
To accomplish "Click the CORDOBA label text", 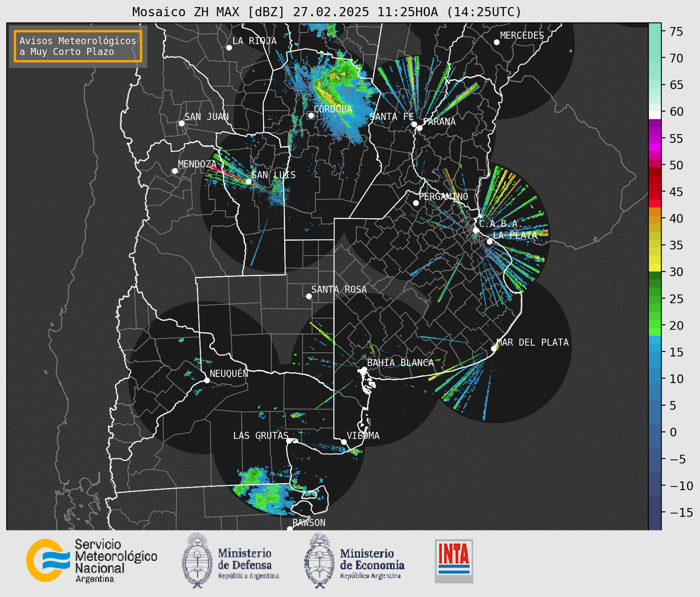I will coord(333,109).
